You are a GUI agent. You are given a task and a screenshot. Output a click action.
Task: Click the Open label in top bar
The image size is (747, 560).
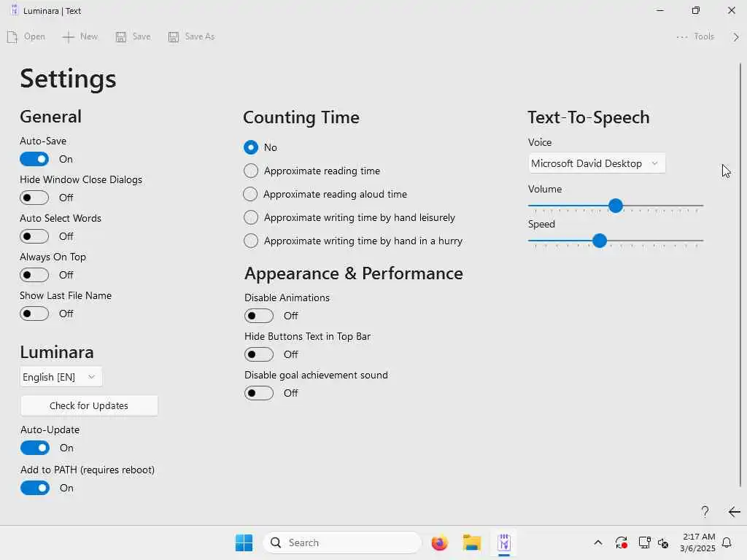(34, 36)
